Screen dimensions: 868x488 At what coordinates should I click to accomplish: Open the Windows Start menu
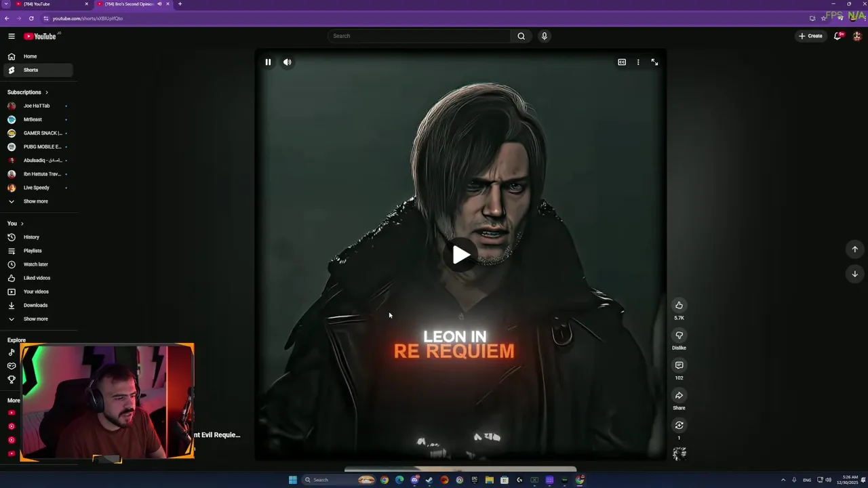292,480
